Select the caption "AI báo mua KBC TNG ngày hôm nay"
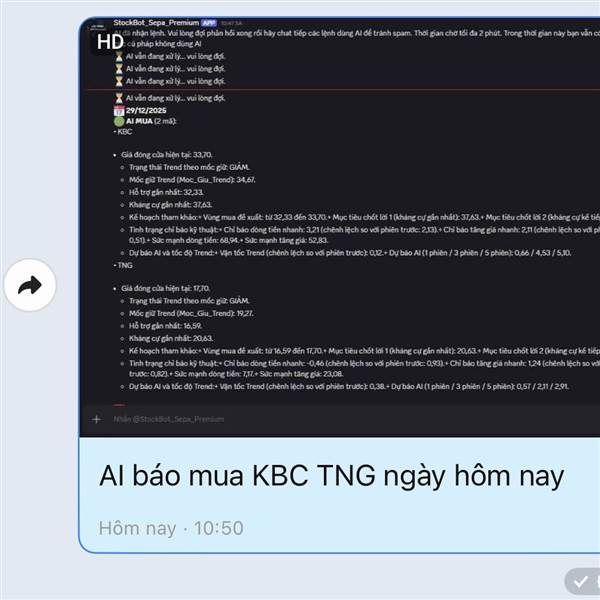This screenshot has height=600, width=600. point(331,476)
